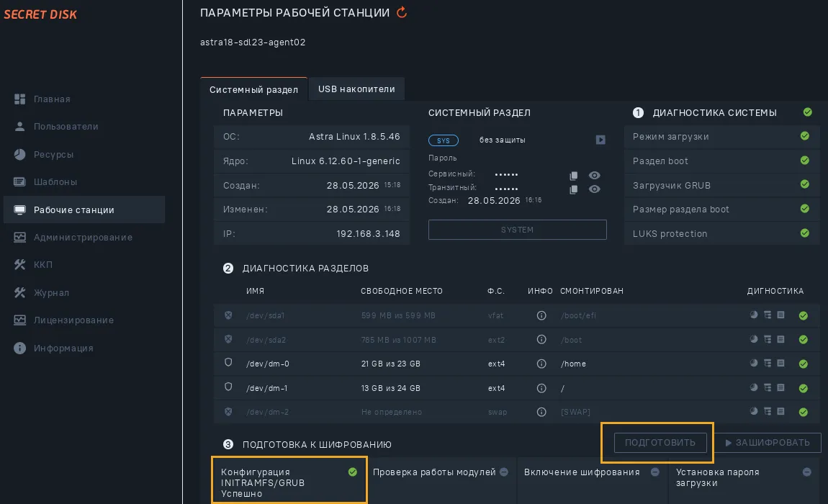The image size is (828, 504).
Task: Open info for /dev/sda2
Action: click(541, 339)
